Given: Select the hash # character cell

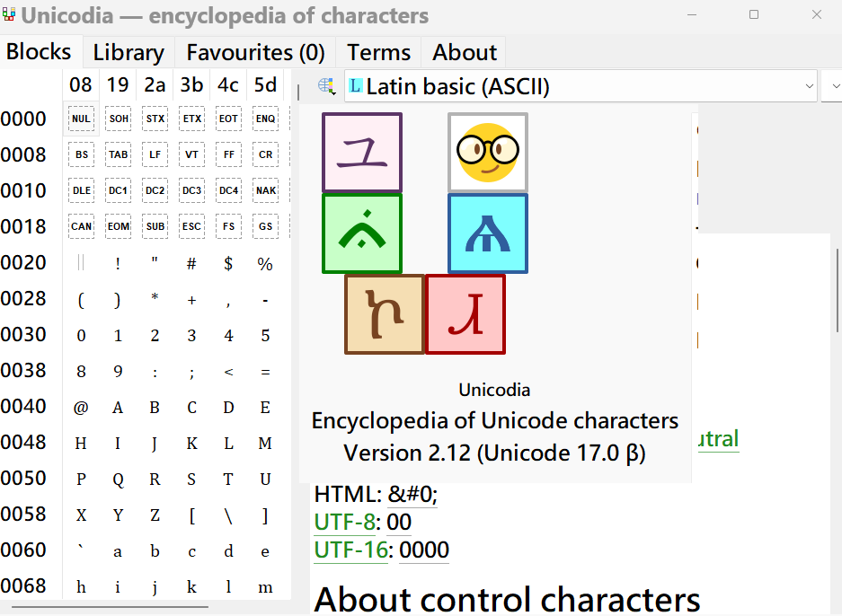Looking at the screenshot, I should point(191,262).
